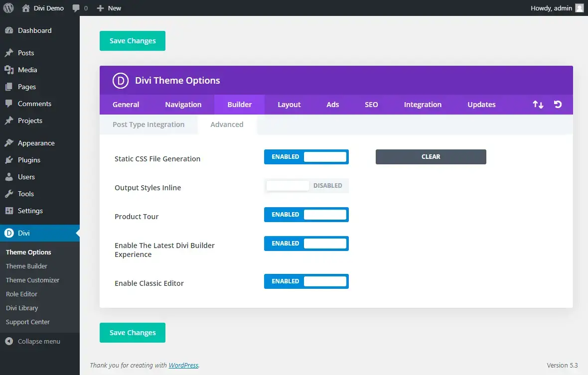Open the General tab
The height and width of the screenshot is (375, 588).
coord(126,105)
